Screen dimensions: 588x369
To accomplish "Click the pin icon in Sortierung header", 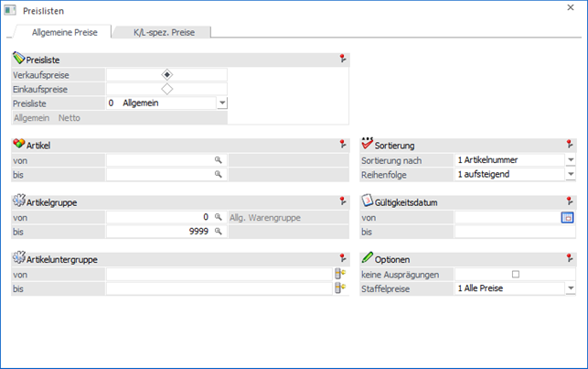I will [570, 144].
